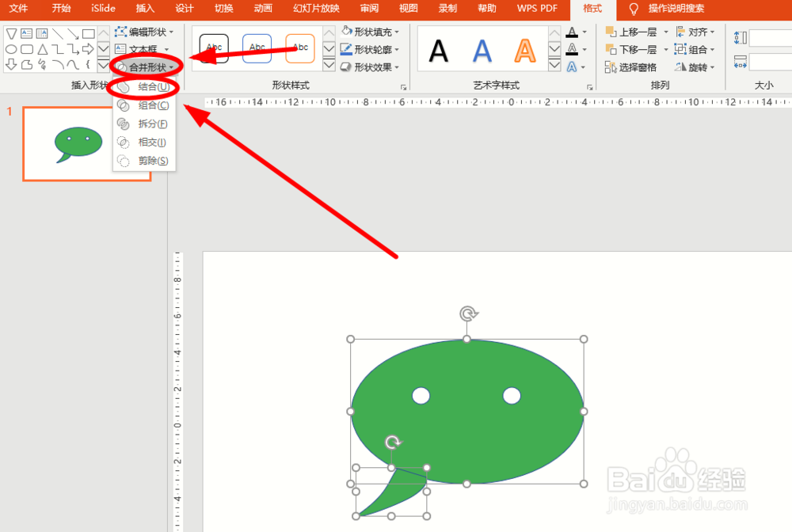Select the inverted triangle shape in gallery
This screenshot has height=532, width=792.
pyautogui.click(x=11, y=34)
